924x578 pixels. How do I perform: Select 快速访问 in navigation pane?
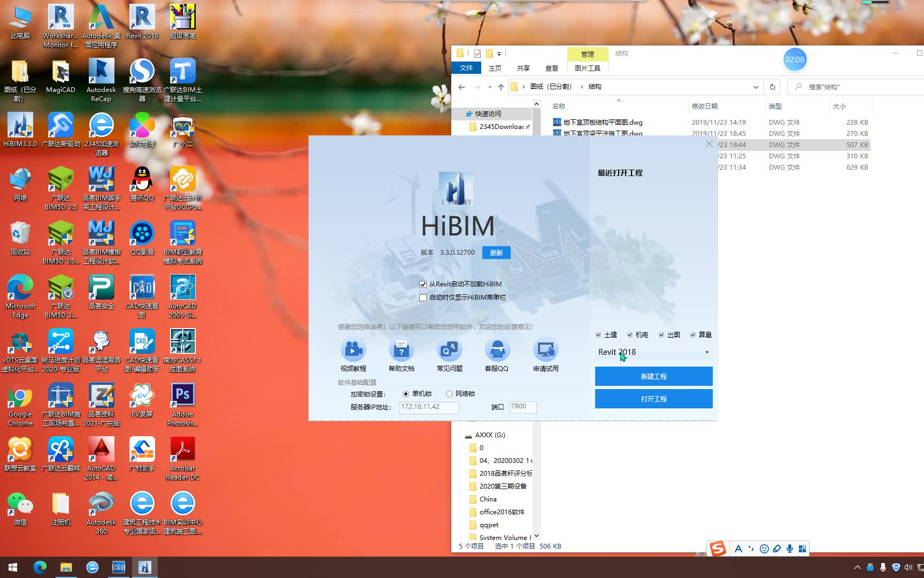[x=488, y=113]
